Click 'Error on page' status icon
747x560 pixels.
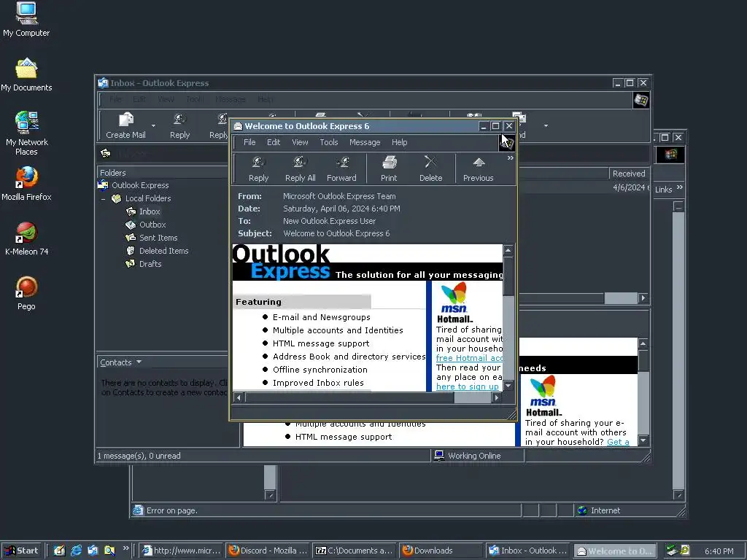tap(138, 510)
